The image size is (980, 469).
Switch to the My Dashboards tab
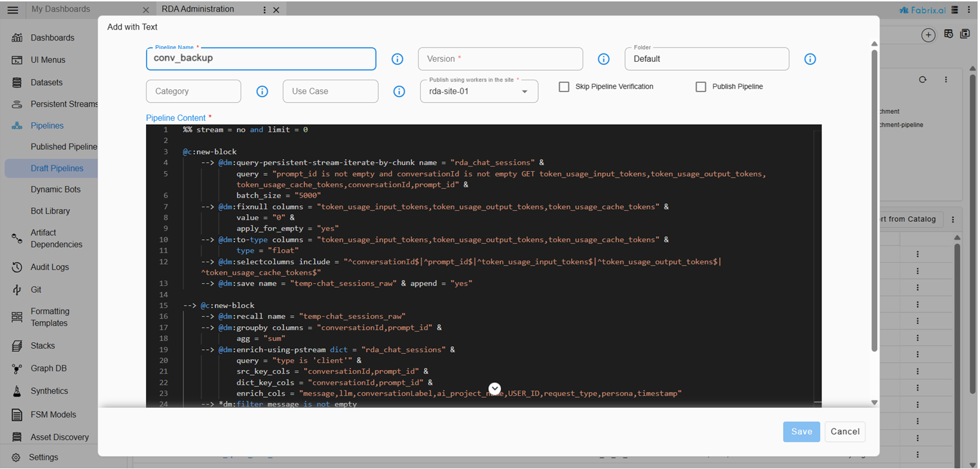[x=60, y=9]
